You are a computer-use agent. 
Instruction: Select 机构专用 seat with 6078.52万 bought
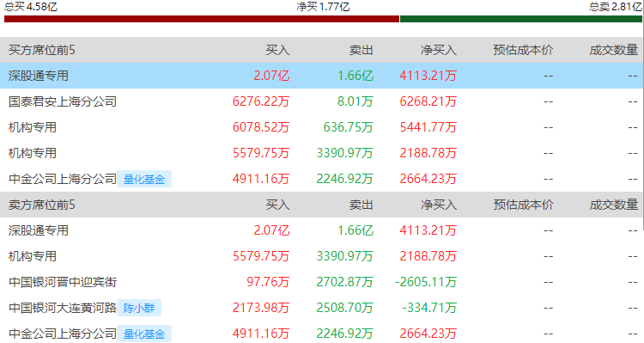click(33, 127)
